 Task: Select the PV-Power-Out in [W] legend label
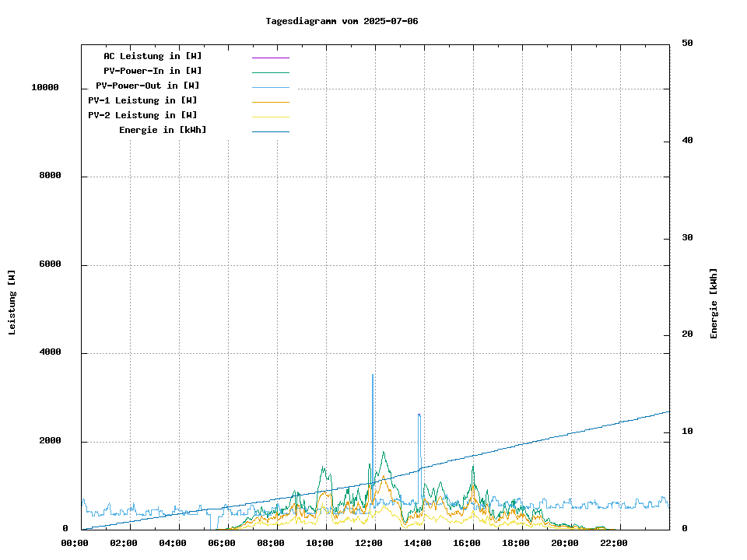pyautogui.click(x=147, y=86)
